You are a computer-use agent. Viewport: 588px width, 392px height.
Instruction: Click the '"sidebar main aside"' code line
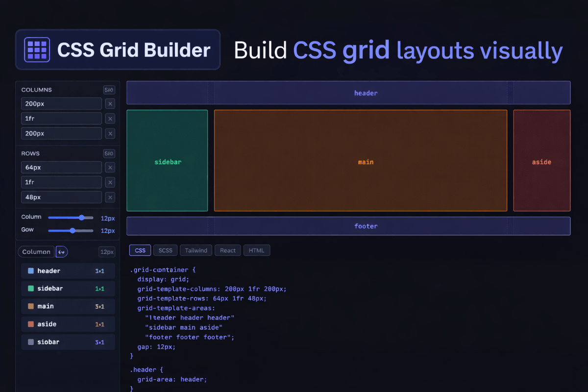point(184,327)
